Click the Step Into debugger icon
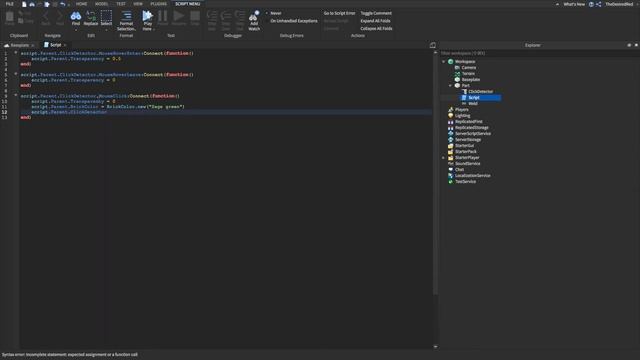This screenshot has height=360, width=640. (212, 16)
